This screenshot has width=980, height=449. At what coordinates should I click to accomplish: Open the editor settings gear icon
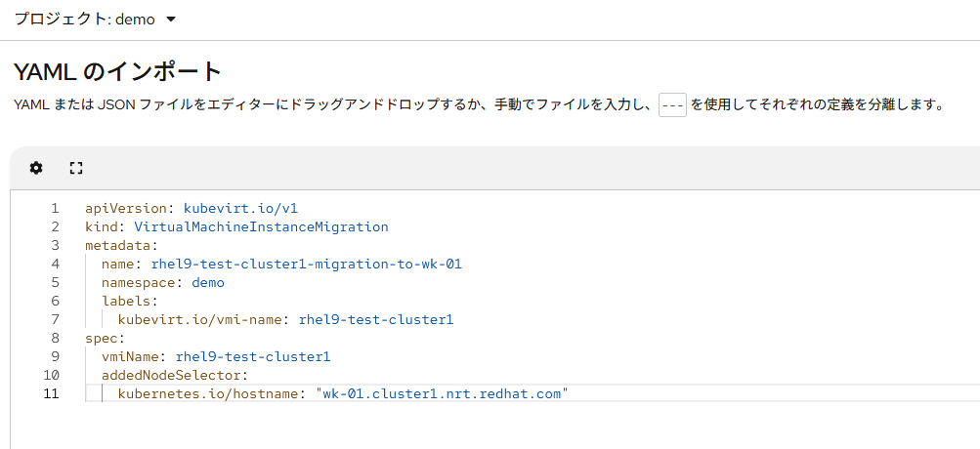point(36,168)
